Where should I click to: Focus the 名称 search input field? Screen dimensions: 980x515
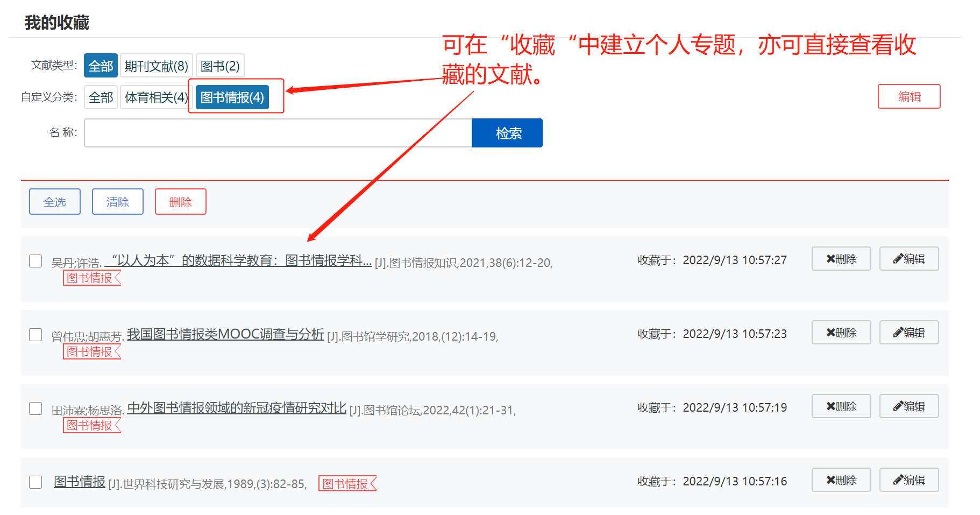point(278,133)
